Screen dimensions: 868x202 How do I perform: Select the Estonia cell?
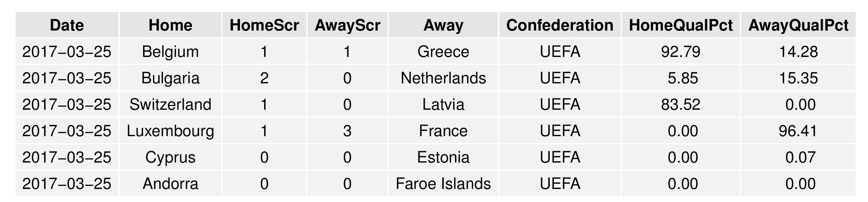[x=443, y=157]
